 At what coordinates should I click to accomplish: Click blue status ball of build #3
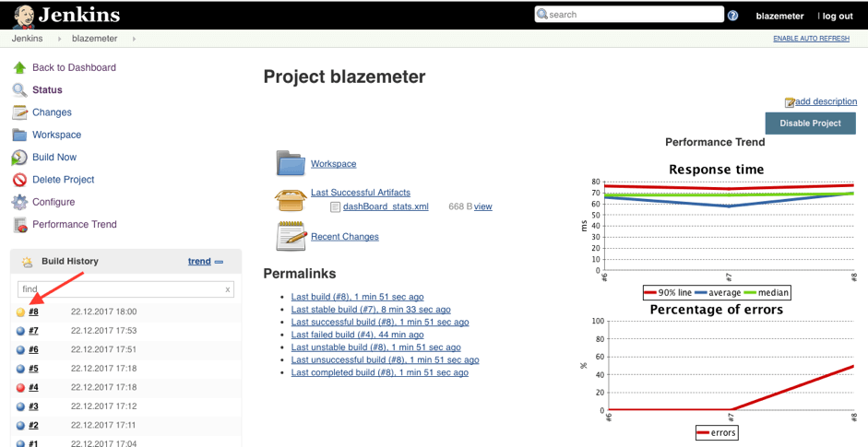click(x=20, y=406)
